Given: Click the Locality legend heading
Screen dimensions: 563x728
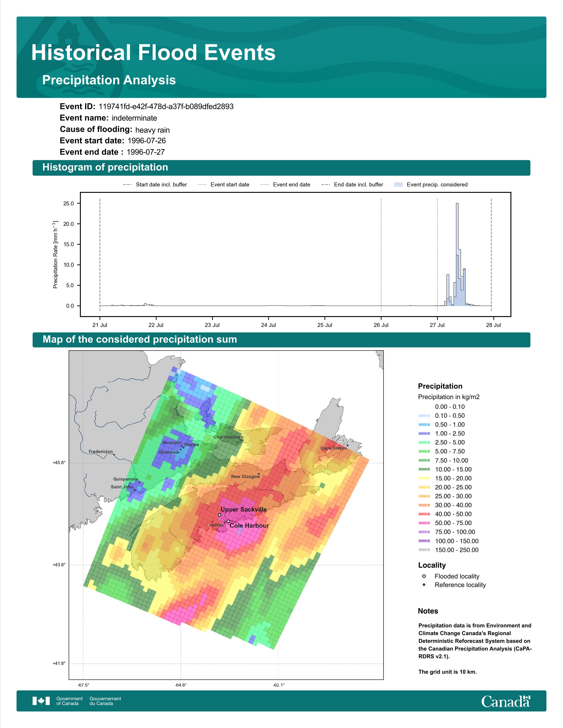Looking at the screenshot, I should pyautogui.click(x=432, y=565).
